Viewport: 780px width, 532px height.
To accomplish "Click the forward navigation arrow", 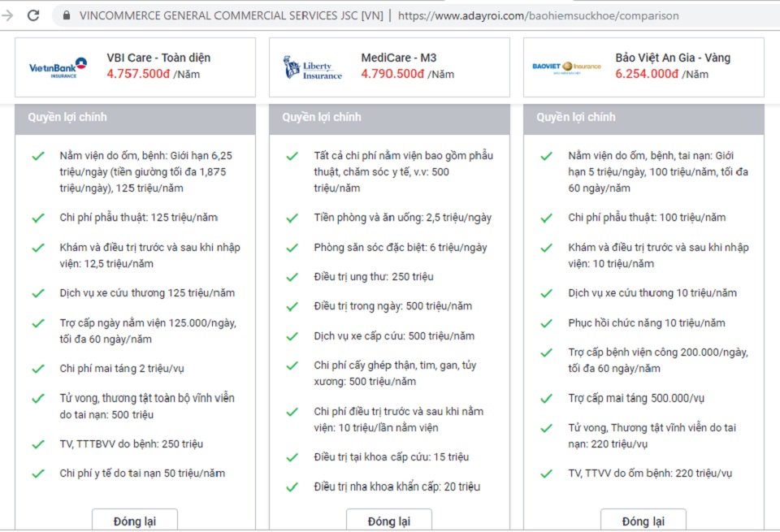I will coord(7,15).
